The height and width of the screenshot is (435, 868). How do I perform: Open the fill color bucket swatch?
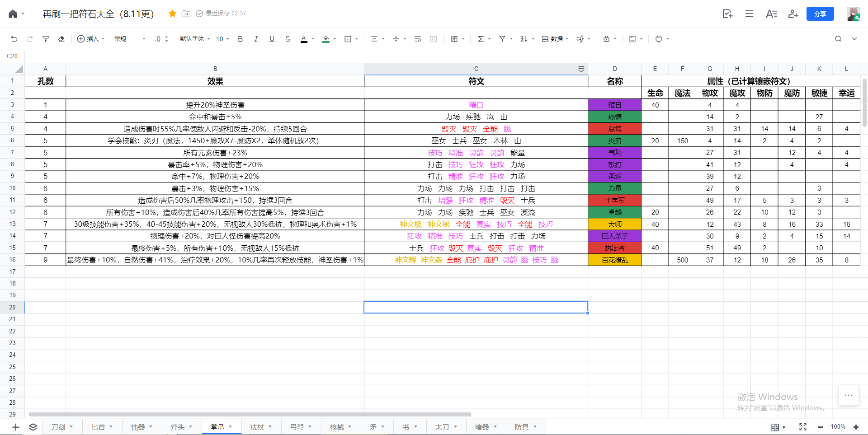326,39
